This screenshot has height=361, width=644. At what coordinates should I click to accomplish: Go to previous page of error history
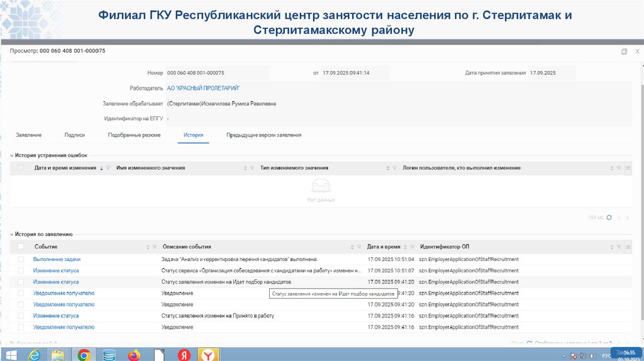click(619, 218)
